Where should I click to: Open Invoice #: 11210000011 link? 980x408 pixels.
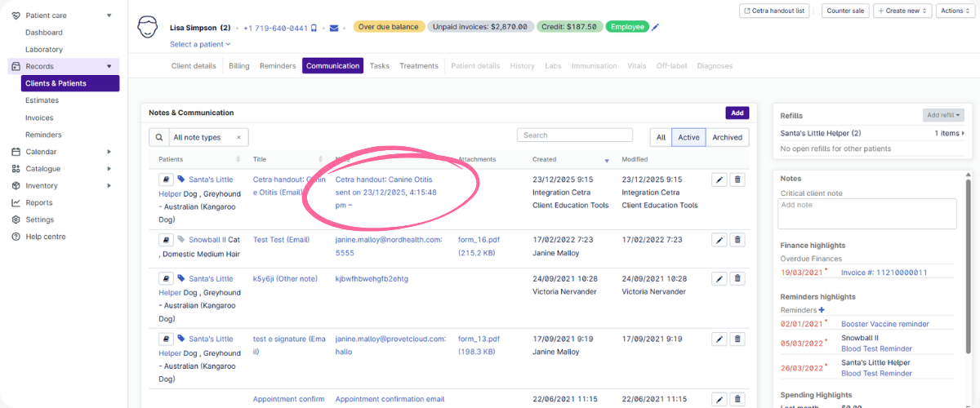pyautogui.click(x=884, y=273)
